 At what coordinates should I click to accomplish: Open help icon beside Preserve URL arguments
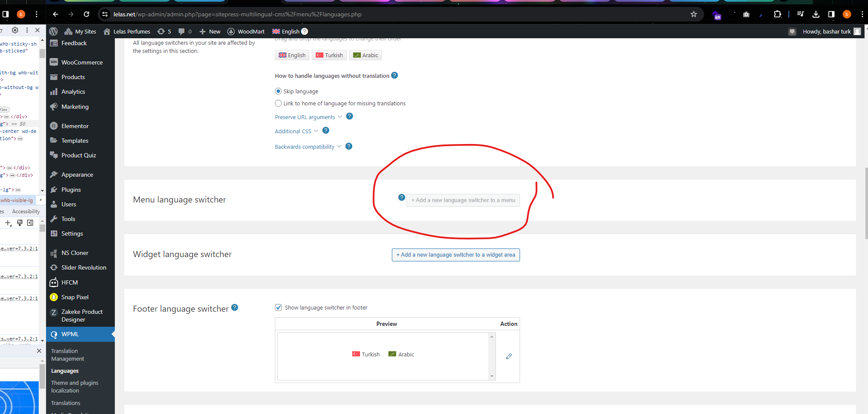350,116
